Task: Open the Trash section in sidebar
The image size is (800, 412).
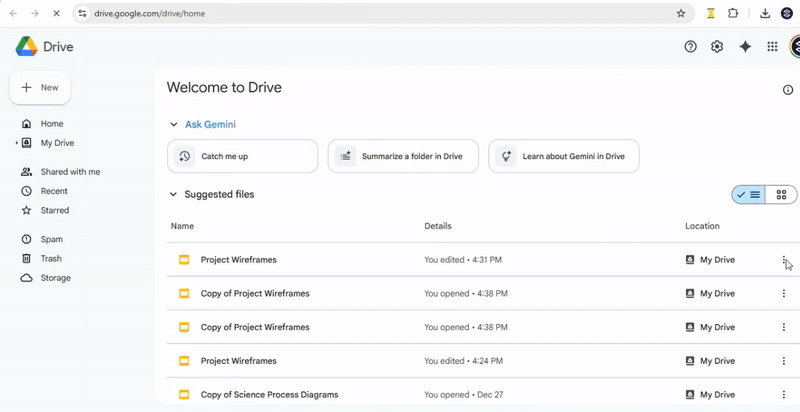Action: pyautogui.click(x=51, y=259)
